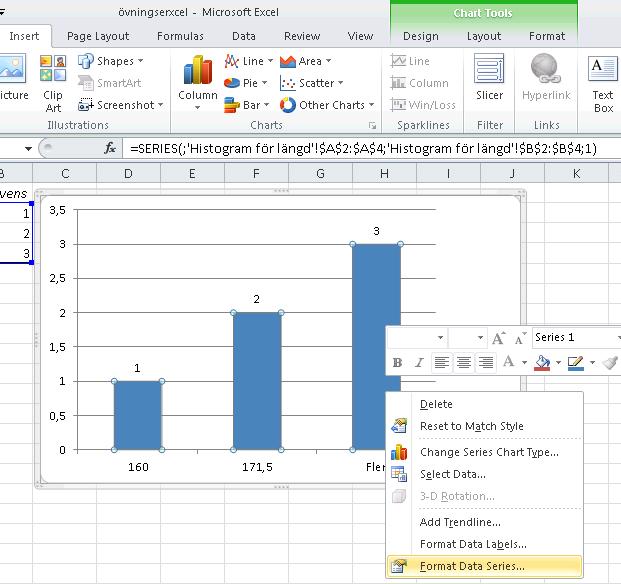This screenshot has height=584, width=621.
Task: Insert a Win/Loss sparkline
Action: (x=423, y=105)
